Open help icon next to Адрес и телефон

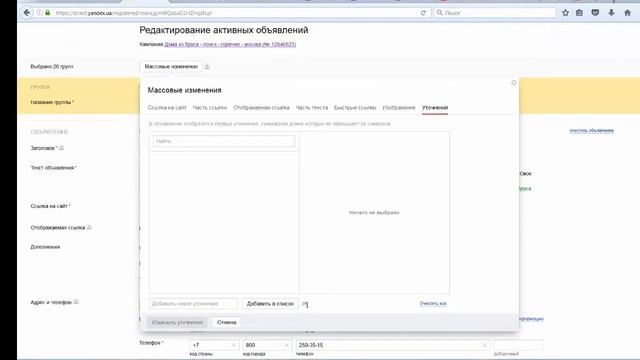click(76, 302)
